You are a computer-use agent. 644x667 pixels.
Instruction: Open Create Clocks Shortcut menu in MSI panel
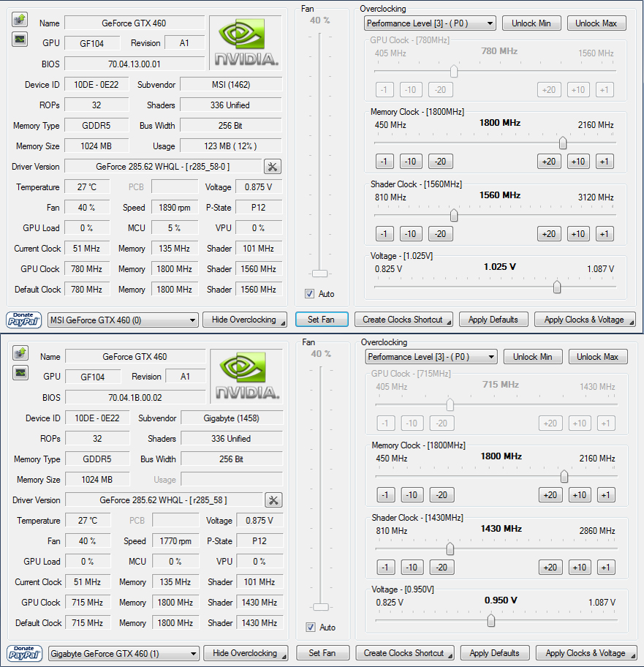(x=403, y=320)
